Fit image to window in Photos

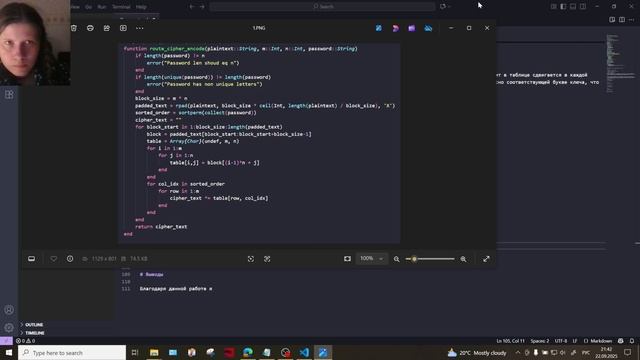pos(347,259)
